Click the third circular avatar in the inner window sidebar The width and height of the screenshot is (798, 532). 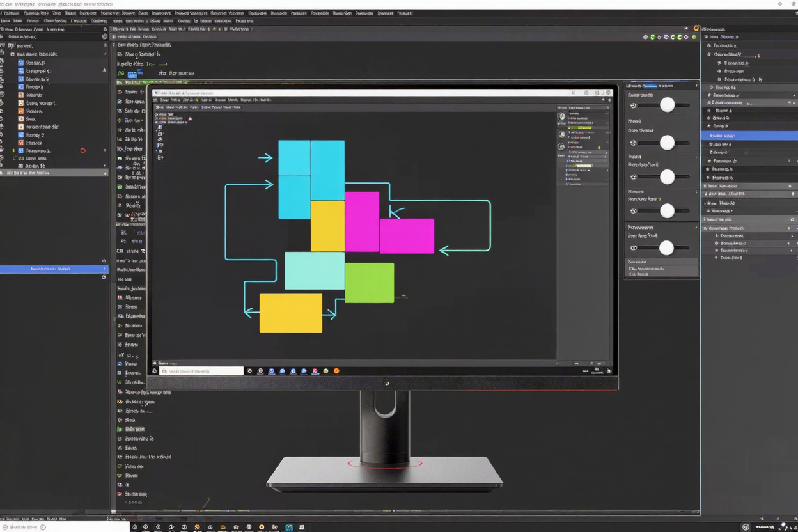[x=561, y=147]
